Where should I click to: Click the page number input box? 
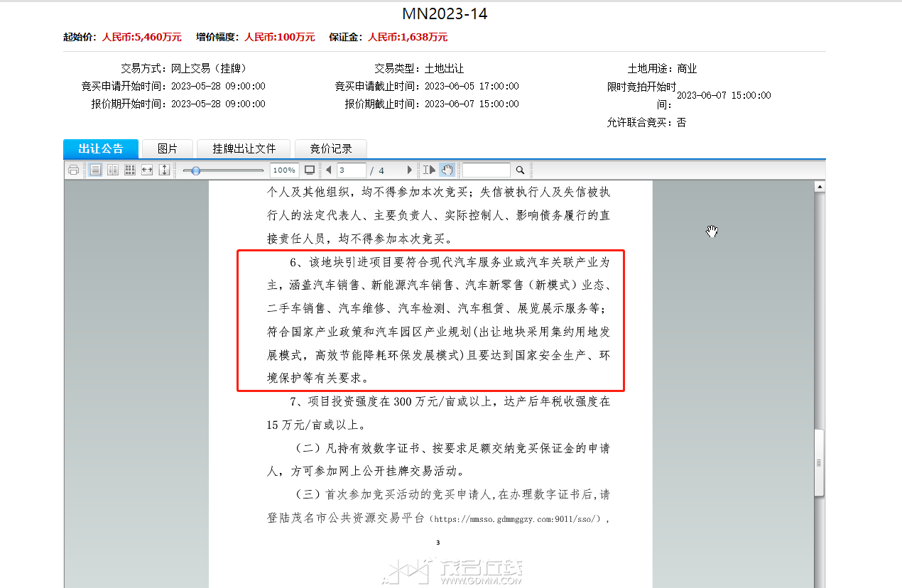tap(351, 170)
